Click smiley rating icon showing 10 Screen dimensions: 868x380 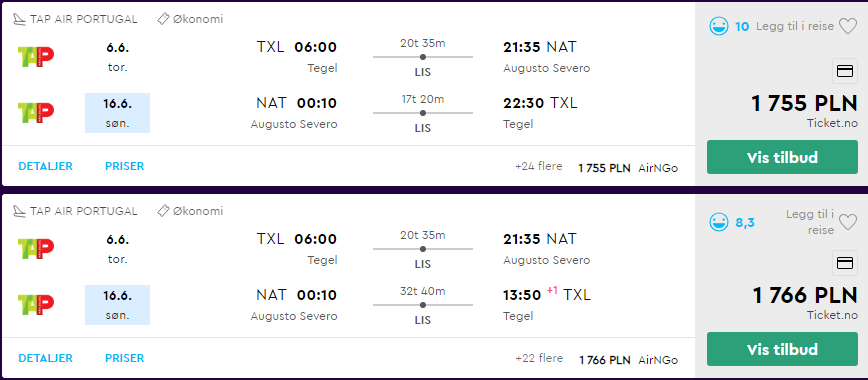(719, 26)
